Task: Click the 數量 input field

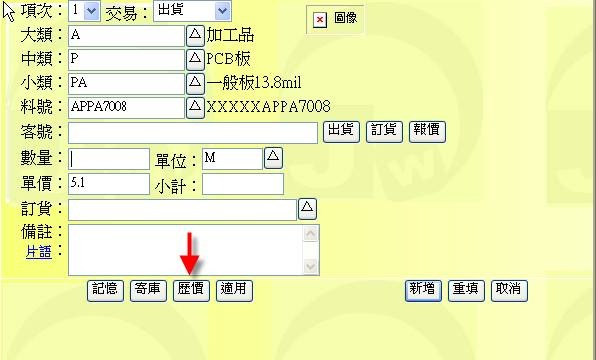Action: point(109,159)
